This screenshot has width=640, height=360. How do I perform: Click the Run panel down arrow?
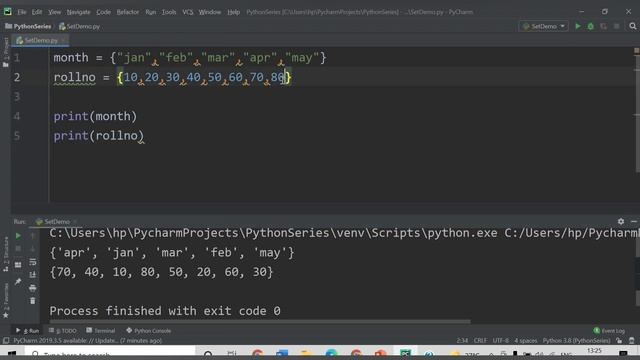(x=33, y=248)
